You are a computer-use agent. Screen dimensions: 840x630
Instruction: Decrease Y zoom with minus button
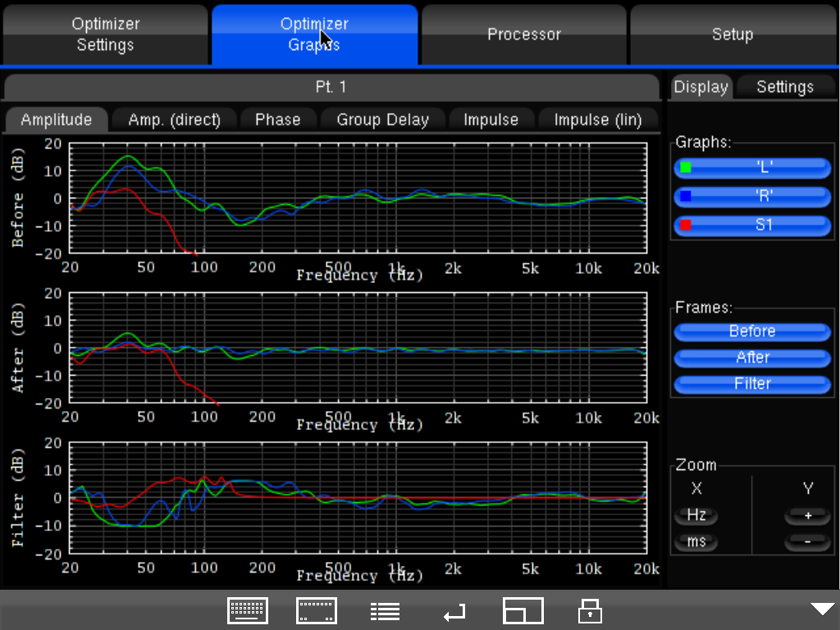coord(807,542)
